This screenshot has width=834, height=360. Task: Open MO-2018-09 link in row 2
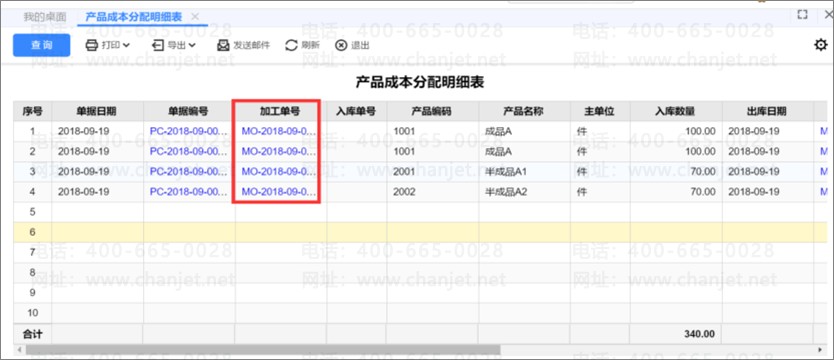[279, 151]
